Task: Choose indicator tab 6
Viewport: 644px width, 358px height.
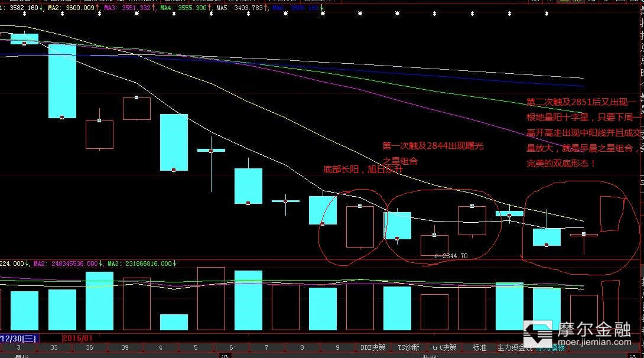Action: (x=231, y=348)
